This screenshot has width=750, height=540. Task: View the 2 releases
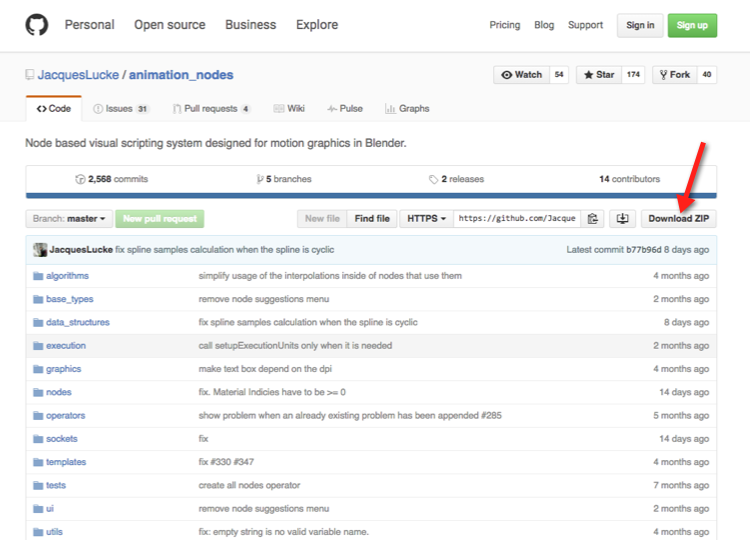tap(456, 179)
